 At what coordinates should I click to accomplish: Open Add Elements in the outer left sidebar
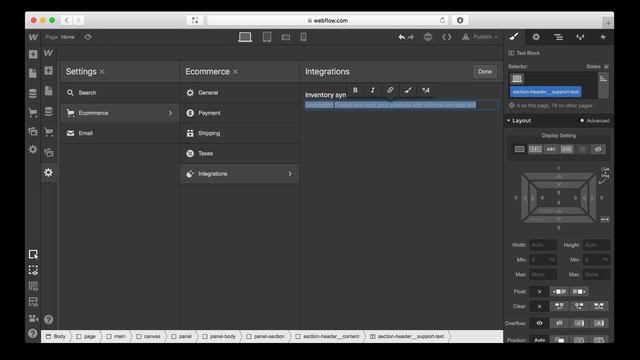coord(33,54)
